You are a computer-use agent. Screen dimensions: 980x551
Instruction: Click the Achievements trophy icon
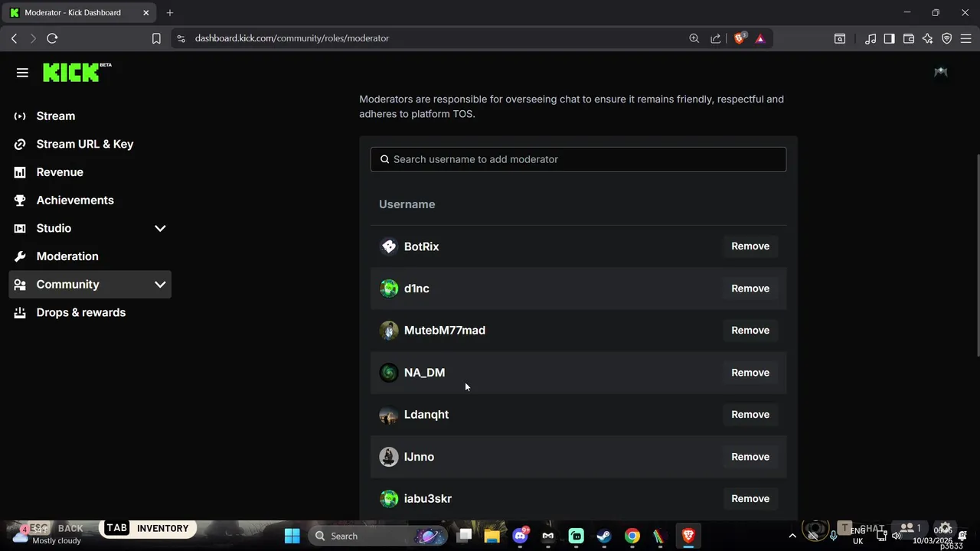pyautogui.click(x=20, y=201)
